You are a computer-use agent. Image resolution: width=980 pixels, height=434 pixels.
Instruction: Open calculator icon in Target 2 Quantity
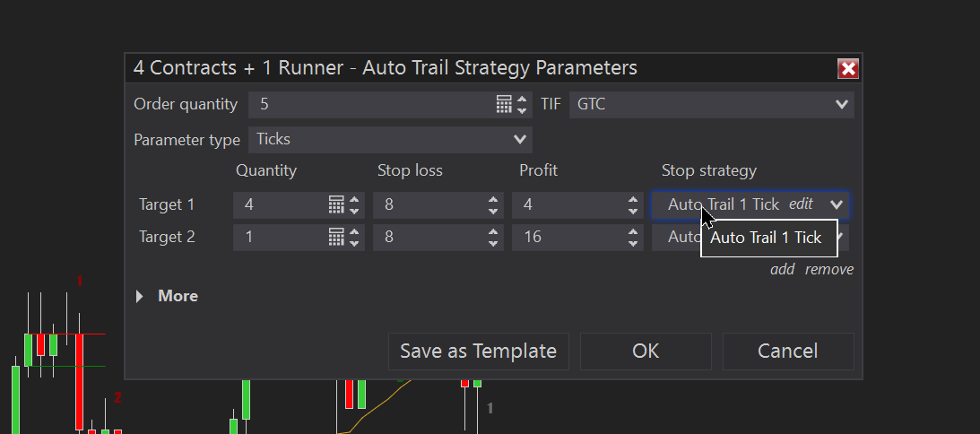coord(336,238)
